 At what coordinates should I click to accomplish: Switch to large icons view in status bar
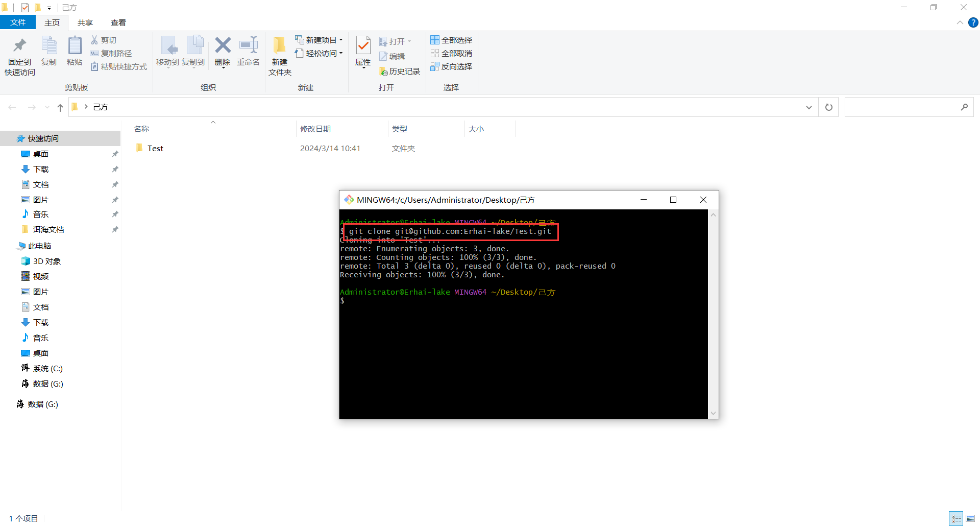pyautogui.click(x=970, y=518)
